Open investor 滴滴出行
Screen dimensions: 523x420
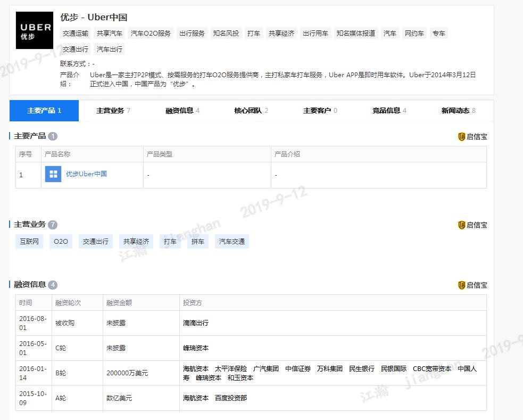(196, 323)
